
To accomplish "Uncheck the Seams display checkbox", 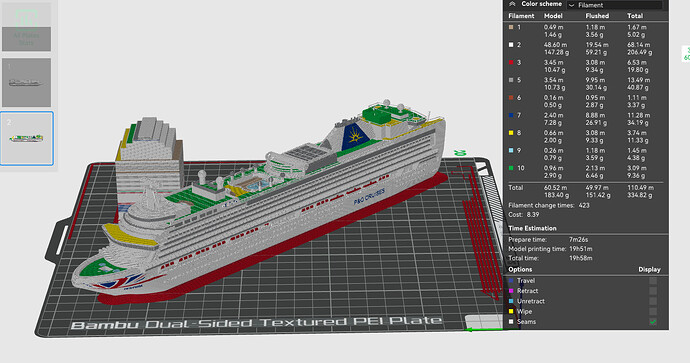I will [653, 322].
